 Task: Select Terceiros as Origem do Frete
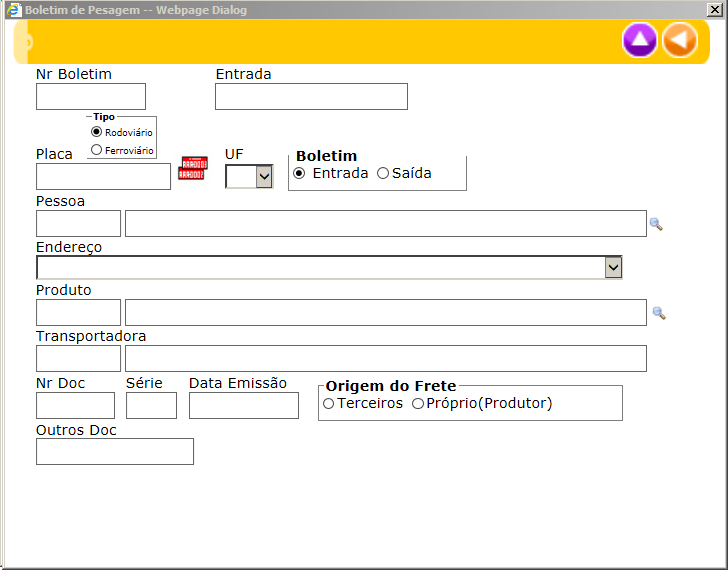point(329,403)
